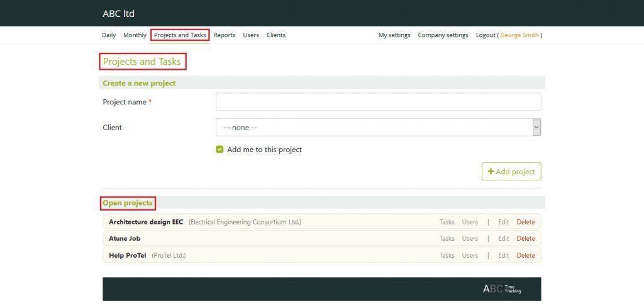
Task: Open the Reports tab
Action: [x=225, y=35]
